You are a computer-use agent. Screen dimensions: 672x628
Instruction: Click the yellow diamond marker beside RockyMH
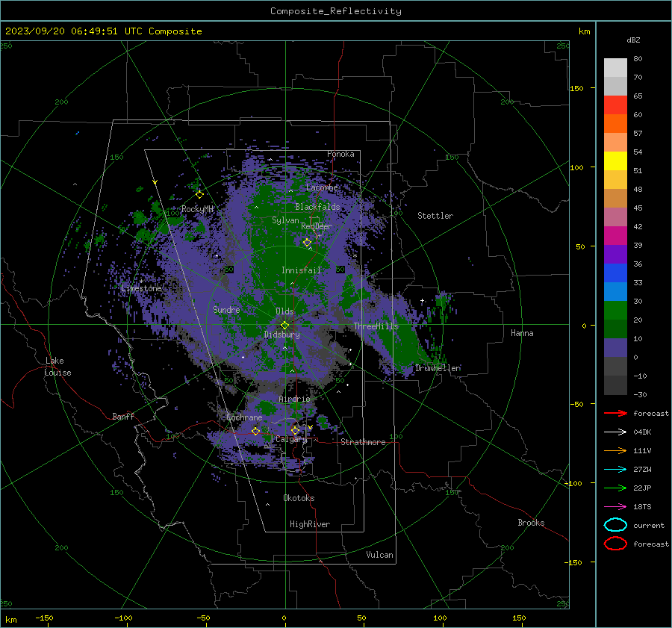coord(199,195)
